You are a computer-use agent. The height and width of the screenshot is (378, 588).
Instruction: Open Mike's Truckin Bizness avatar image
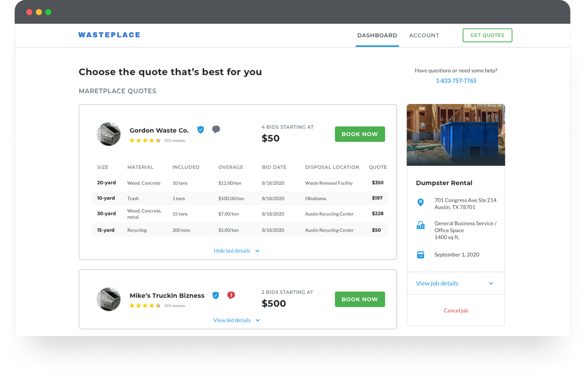pyautogui.click(x=108, y=299)
